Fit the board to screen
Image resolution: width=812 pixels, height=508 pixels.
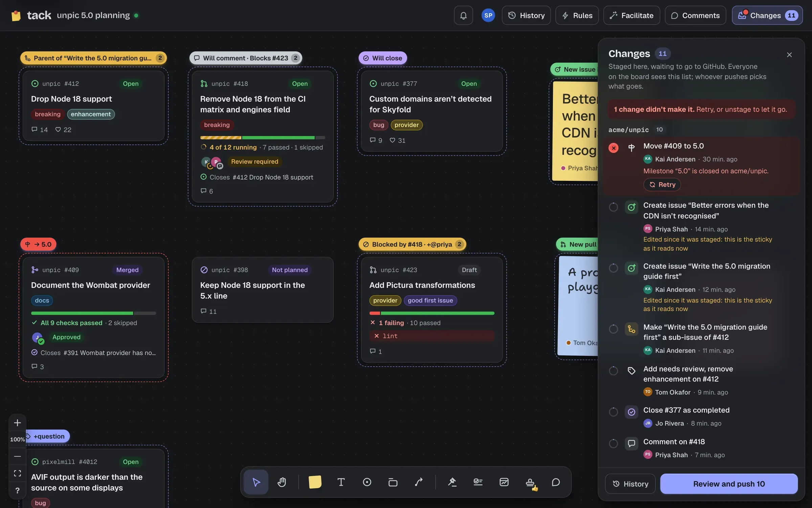pyautogui.click(x=17, y=473)
